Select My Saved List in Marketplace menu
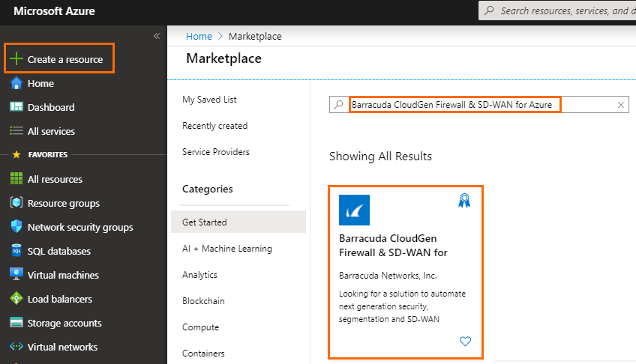Screen dimensions: 636x364 tap(209, 100)
